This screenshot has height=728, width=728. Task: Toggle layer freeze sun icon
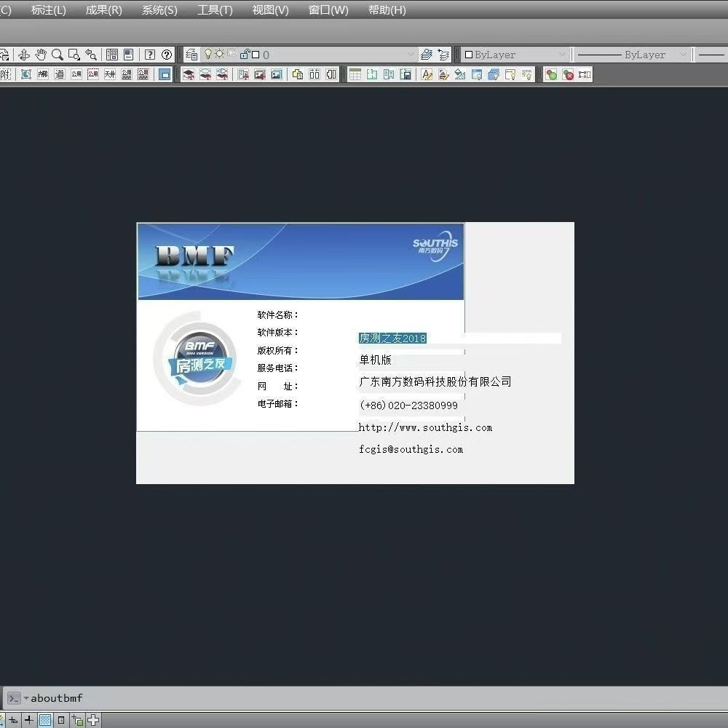tap(219, 54)
